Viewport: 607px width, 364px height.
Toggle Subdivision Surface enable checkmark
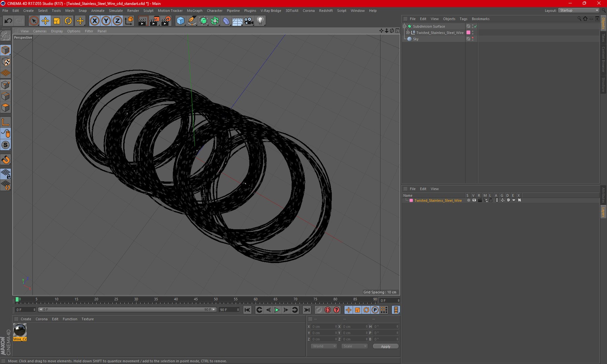coord(475,26)
